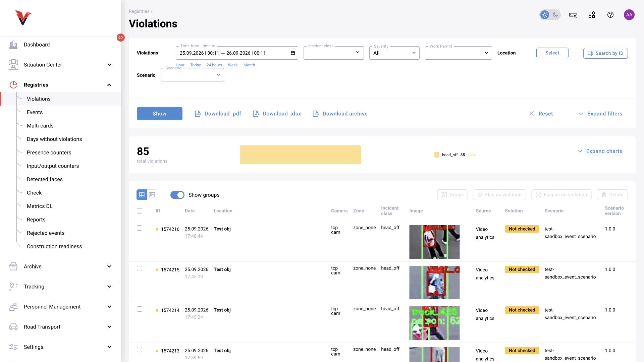The height and width of the screenshot is (362, 644).
Task: Open the Incident class dropdown
Action: [x=333, y=53]
